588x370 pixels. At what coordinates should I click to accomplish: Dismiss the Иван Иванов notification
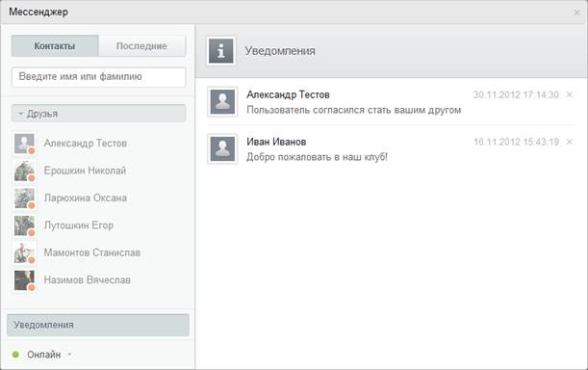[x=570, y=142]
